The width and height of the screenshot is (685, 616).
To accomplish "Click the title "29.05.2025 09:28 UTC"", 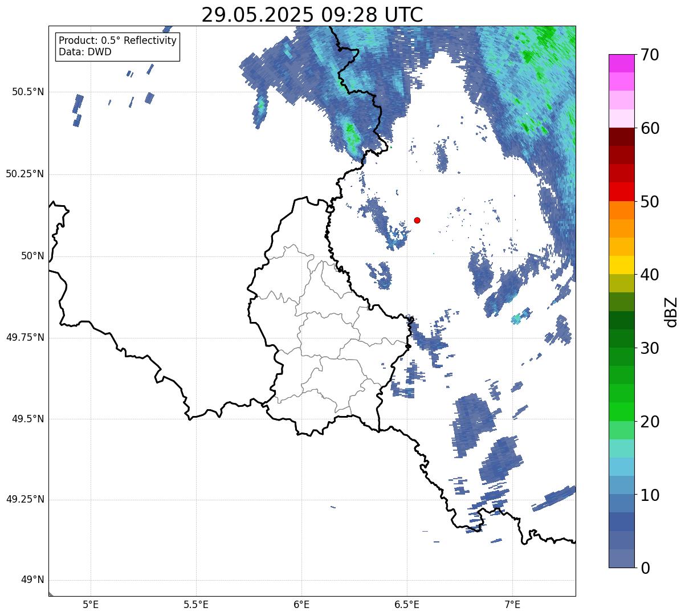I will click(312, 14).
